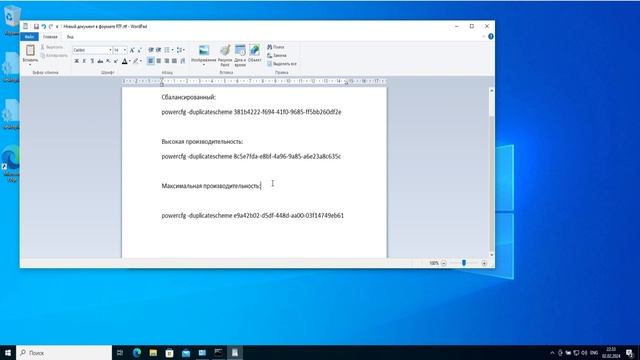This screenshot has height=360, width=640.
Task: Toggle strikethrough formatting
Action: 100,61
